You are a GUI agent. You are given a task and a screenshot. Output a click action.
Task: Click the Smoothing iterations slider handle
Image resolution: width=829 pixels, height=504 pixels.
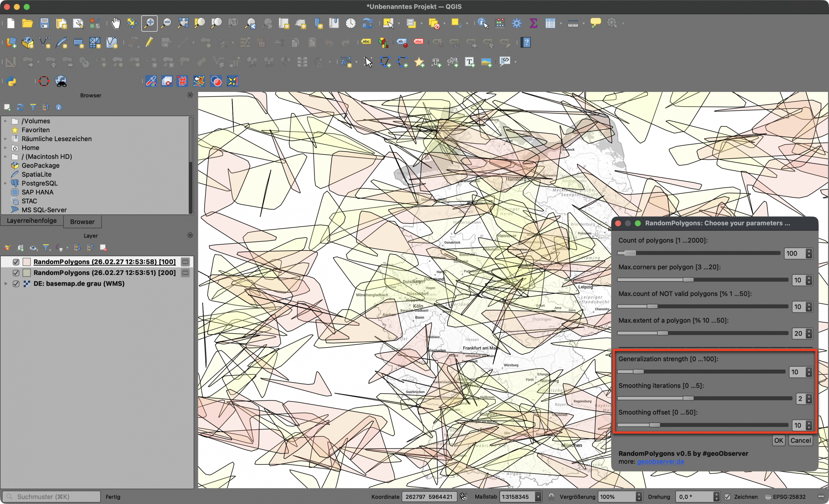pyautogui.click(x=688, y=398)
